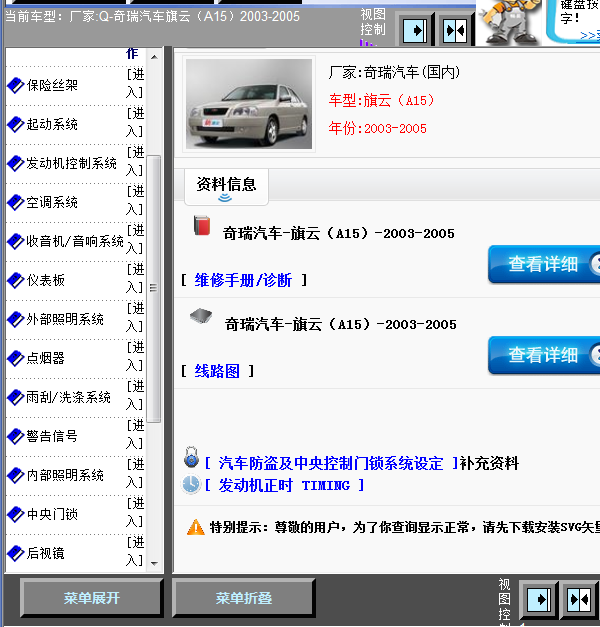The height and width of the screenshot is (627, 600).
Task: Click the book icon beside 点烟器
Action: [16, 358]
